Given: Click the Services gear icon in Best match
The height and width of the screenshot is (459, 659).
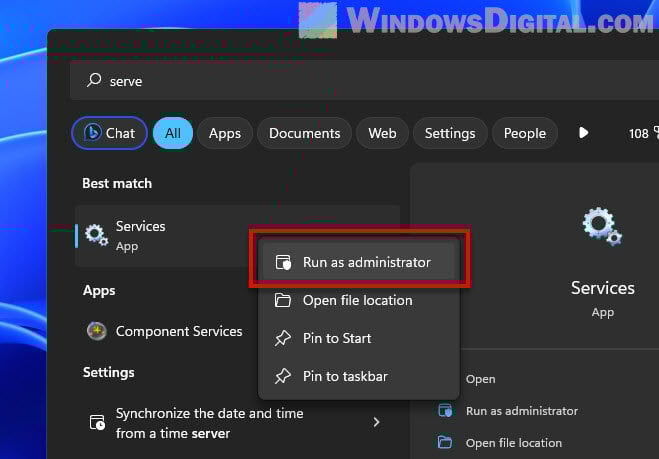Looking at the screenshot, I should pyautogui.click(x=96, y=235).
